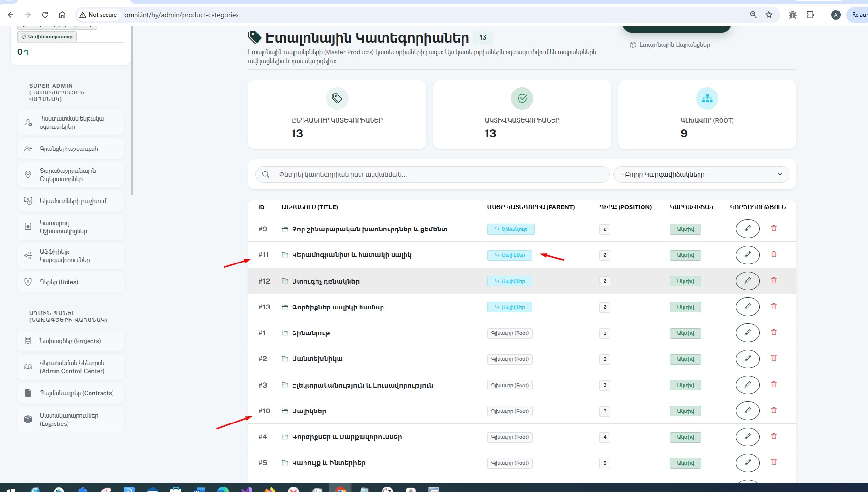Viewport: 868px width, 492px height.
Task: Click pencil edit icon for row #12
Action: click(747, 281)
